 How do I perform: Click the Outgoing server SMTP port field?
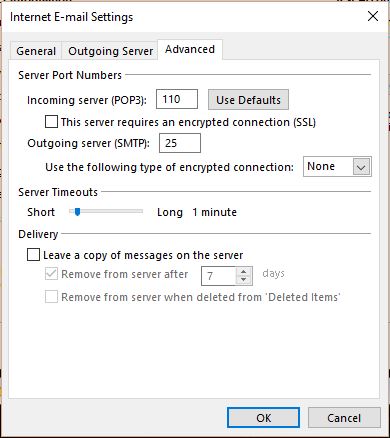click(x=180, y=143)
